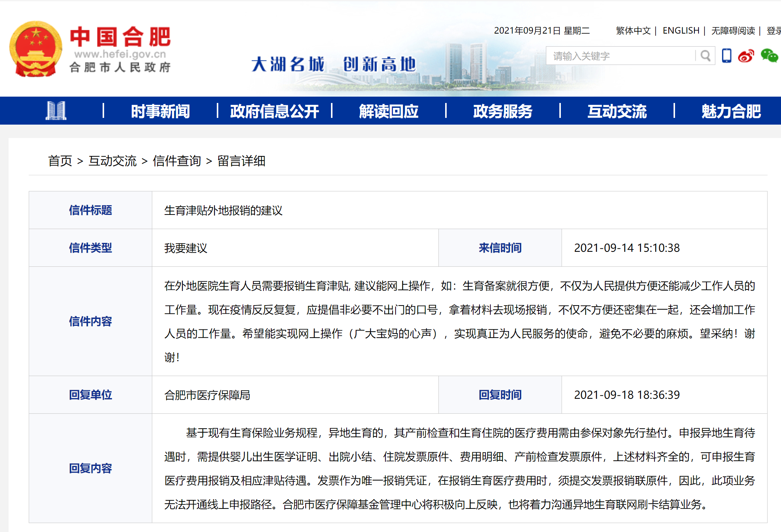This screenshot has width=781, height=532.
Task: Click the 中国合肥 site title
Action: (121, 37)
